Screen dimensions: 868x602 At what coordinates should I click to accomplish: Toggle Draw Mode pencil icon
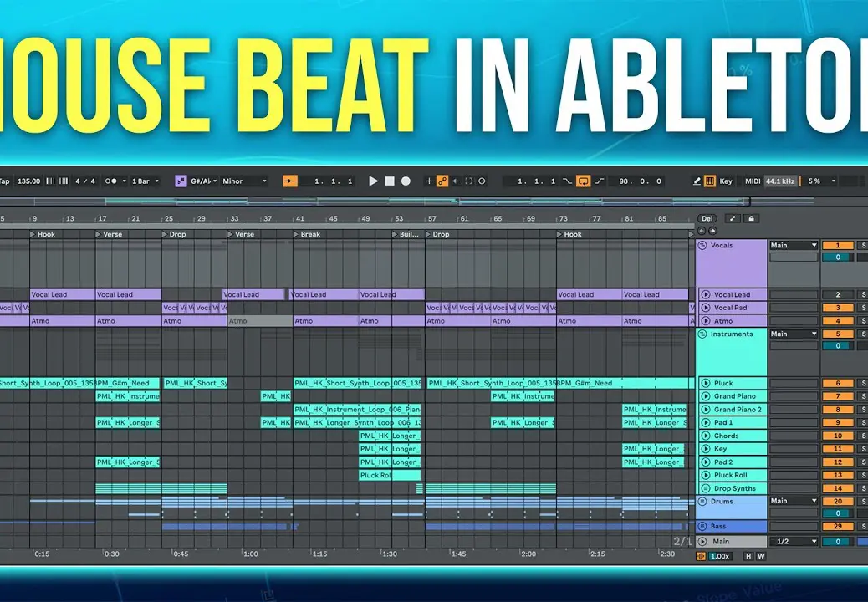[697, 181]
